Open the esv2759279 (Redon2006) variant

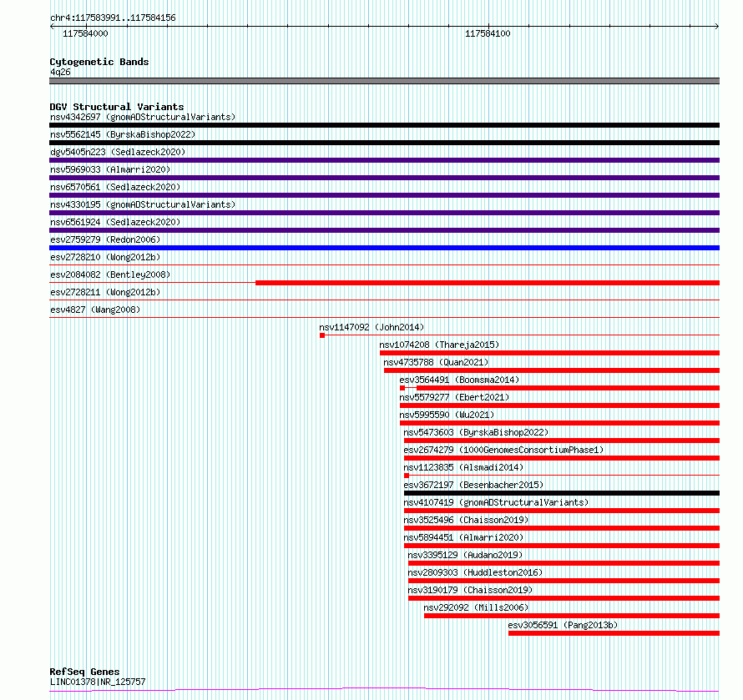click(x=105, y=239)
